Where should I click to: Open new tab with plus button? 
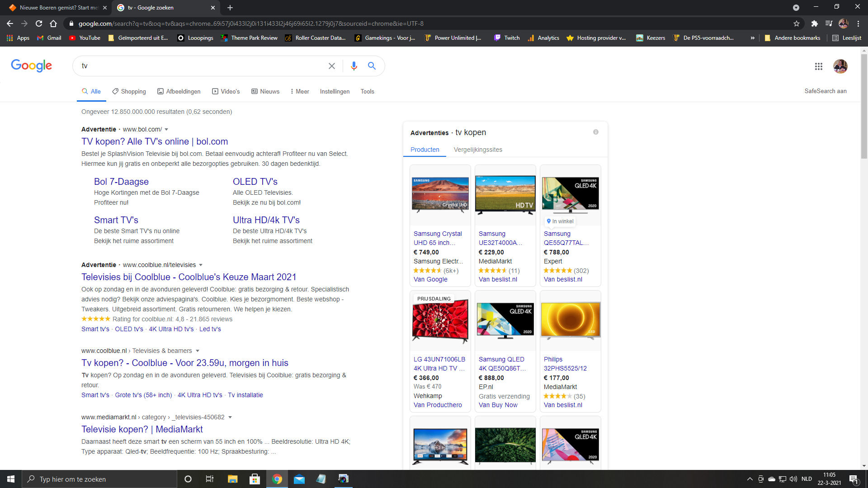coord(230,8)
